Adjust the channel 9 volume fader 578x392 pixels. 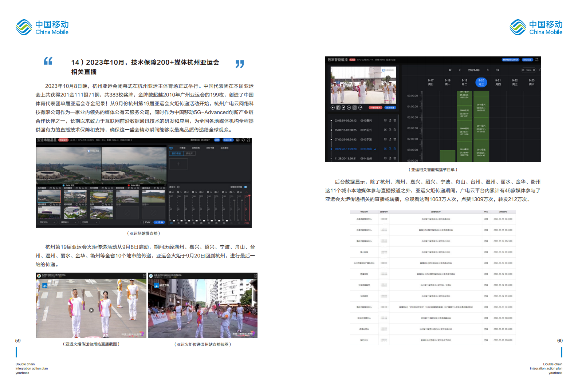pyautogui.click(x=234, y=200)
